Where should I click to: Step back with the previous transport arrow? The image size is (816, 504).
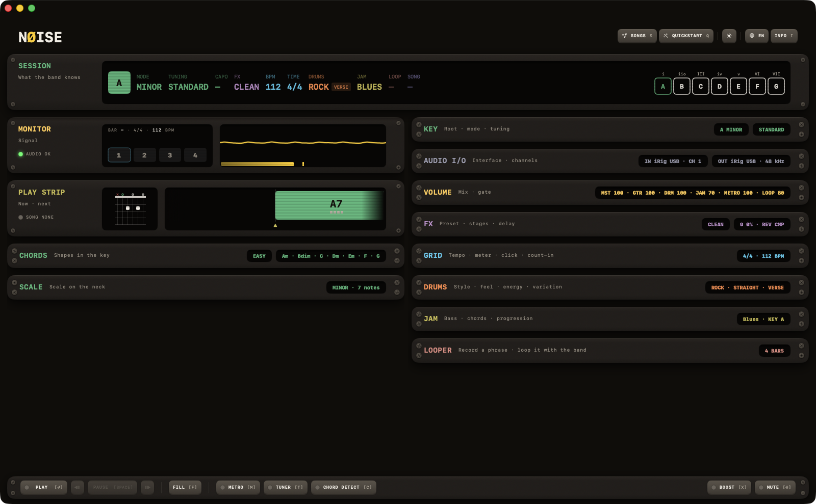point(78,487)
